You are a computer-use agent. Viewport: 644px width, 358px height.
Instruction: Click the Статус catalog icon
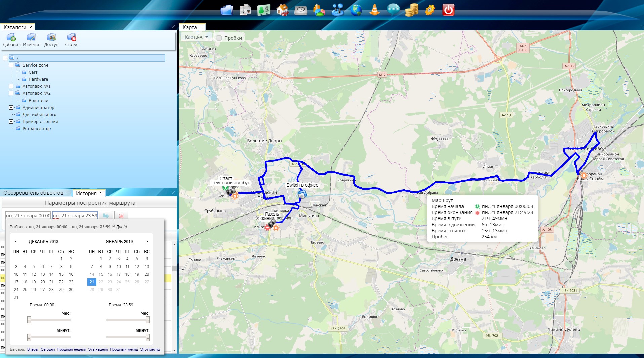click(x=71, y=39)
